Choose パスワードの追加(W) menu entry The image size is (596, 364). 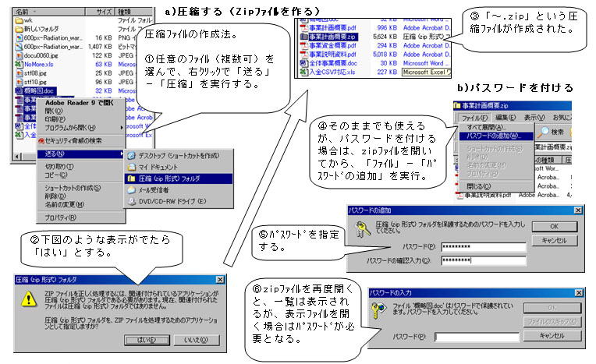point(495,136)
